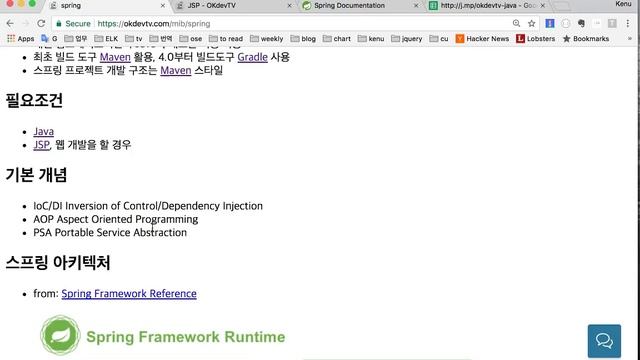Expand the tv bookmark folder
This screenshot has height=360, width=640.
[134, 39]
